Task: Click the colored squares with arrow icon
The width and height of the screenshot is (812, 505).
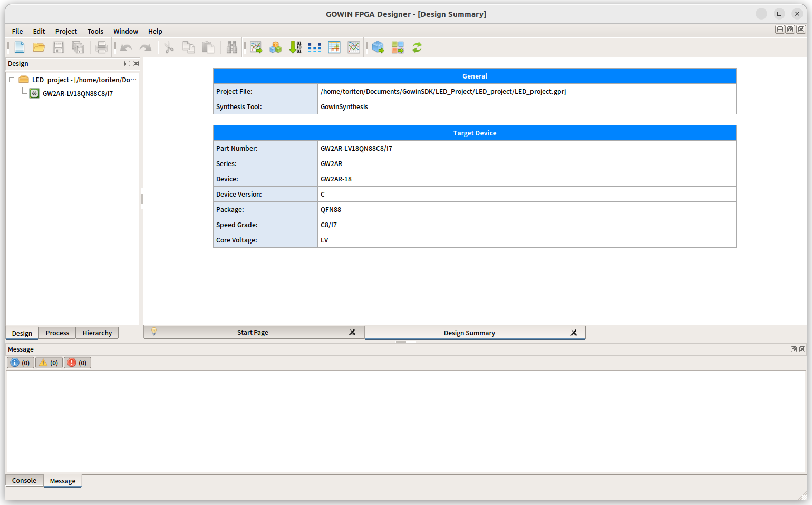Action: [398, 47]
